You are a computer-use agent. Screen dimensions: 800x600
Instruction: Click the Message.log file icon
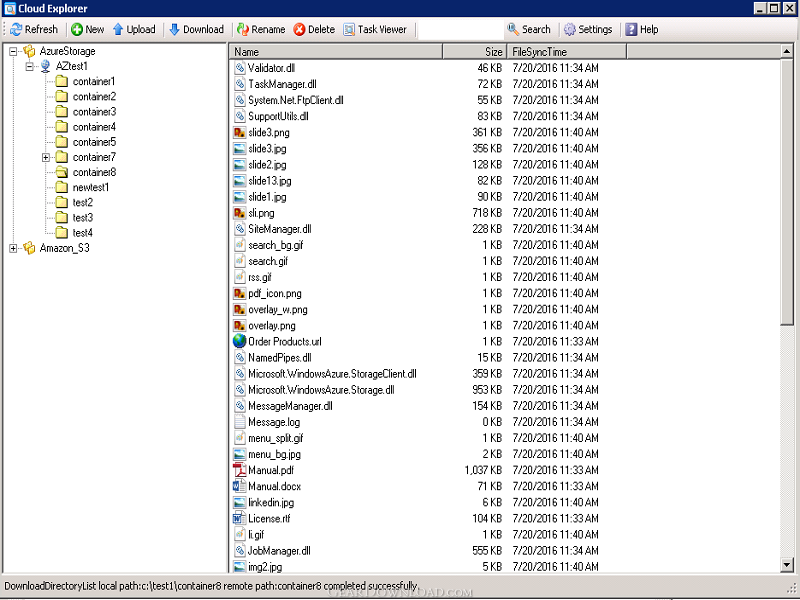pyautogui.click(x=239, y=422)
